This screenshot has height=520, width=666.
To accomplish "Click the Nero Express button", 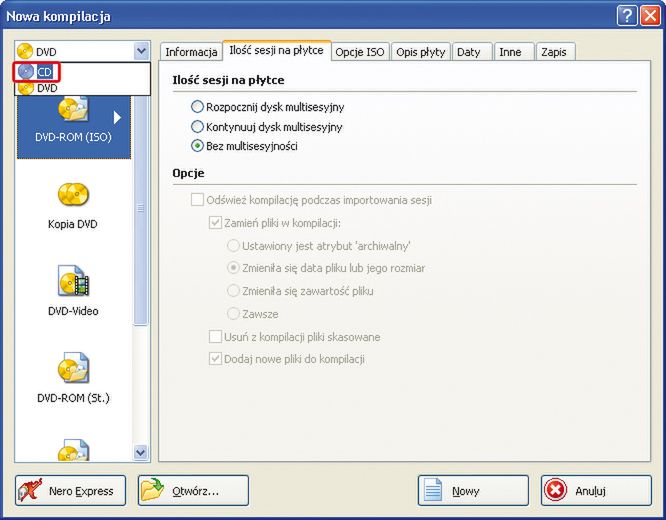I will pyautogui.click(x=71, y=491).
